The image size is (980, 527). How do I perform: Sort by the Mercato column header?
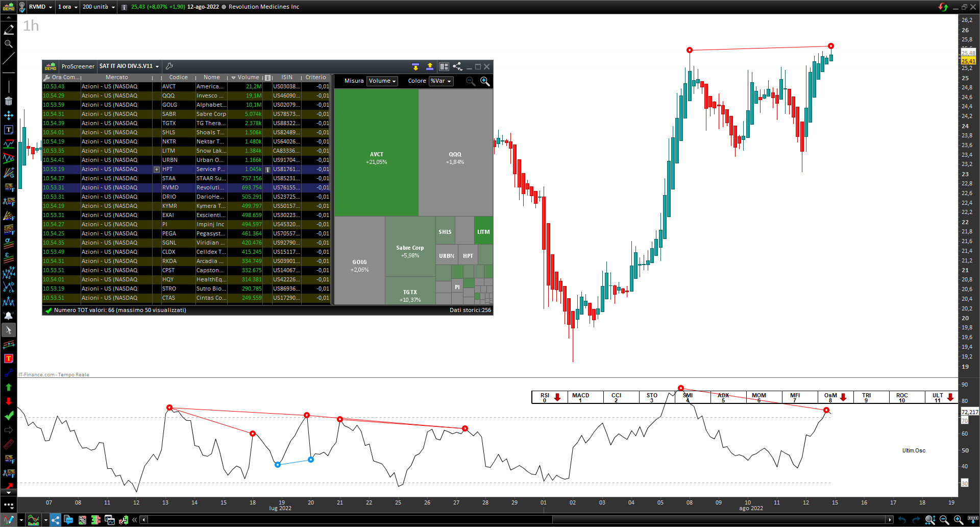click(117, 78)
